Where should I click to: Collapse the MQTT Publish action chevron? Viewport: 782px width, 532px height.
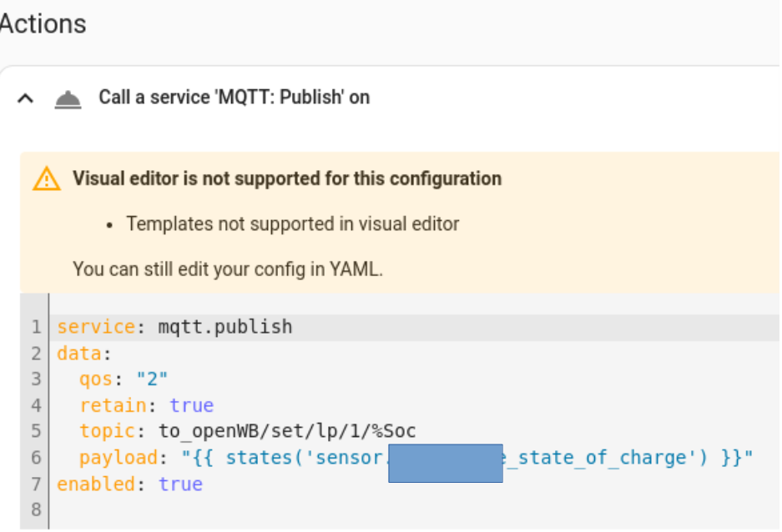click(x=26, y=98)
